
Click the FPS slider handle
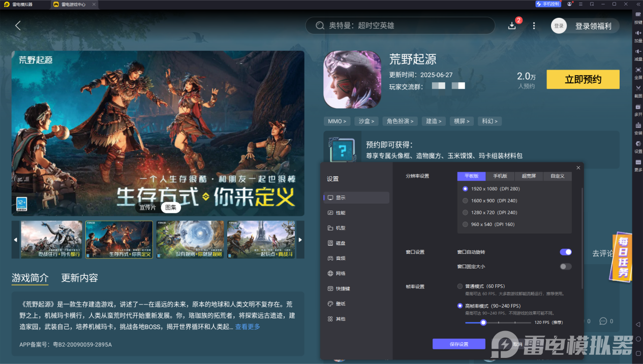click(x=483, y=322)
